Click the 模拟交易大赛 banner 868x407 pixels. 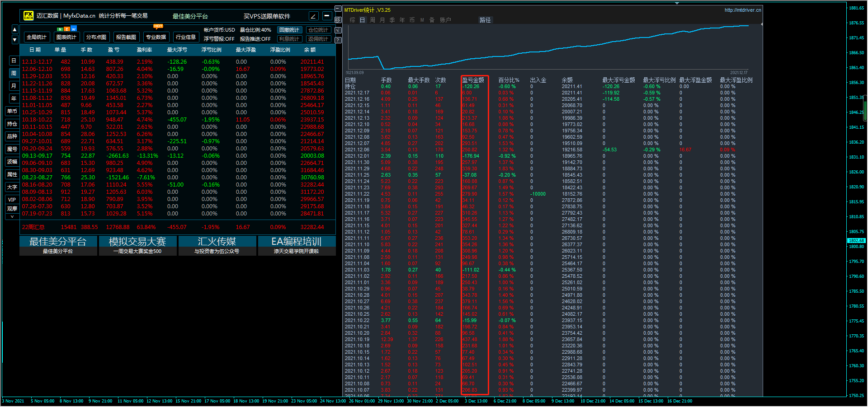click(x=137, y=245)
